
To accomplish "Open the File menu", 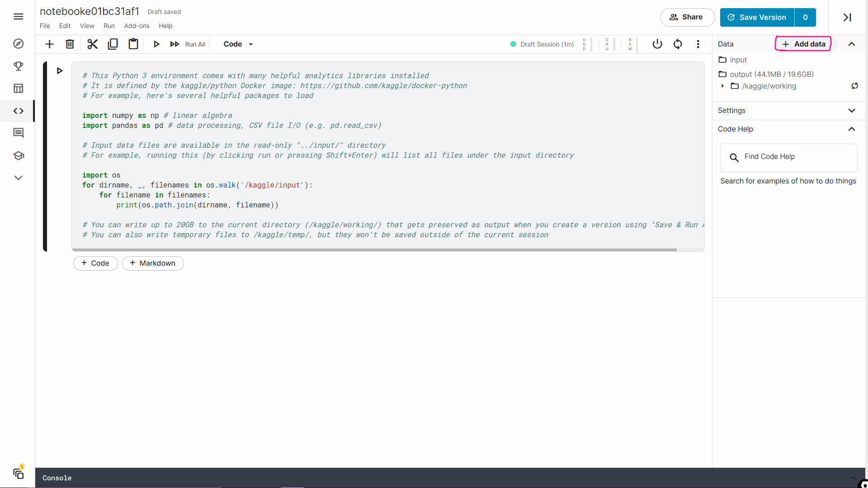I will [45, 26].
